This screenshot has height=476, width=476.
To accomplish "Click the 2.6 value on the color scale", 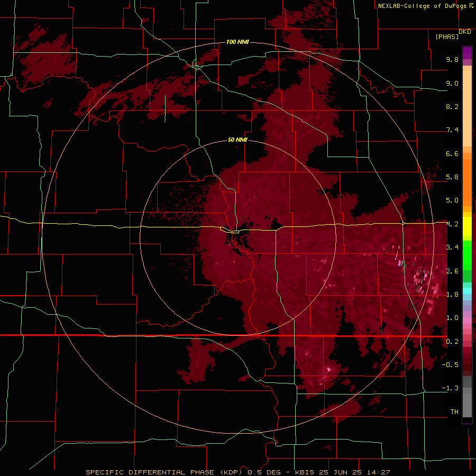I will tap(452, 271).
